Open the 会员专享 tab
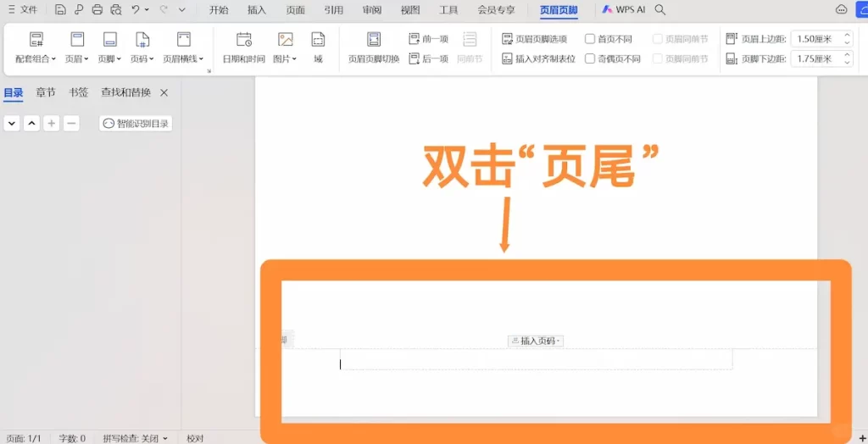 [x=496, y=9]
